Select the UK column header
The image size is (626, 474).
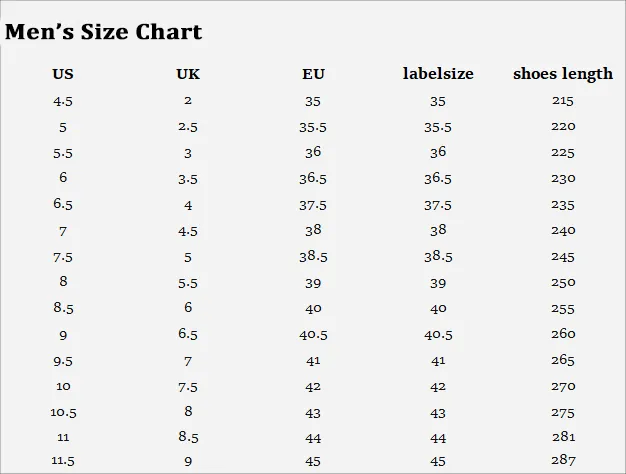(x=188, y=74)
